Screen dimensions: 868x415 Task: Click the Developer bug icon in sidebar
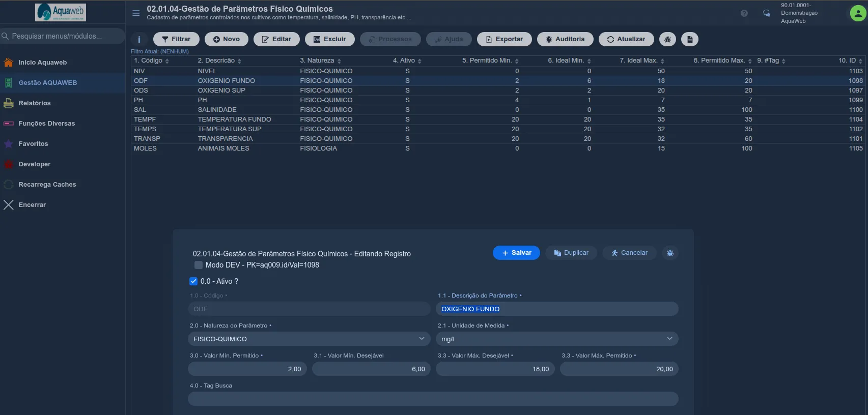(9, 164)
